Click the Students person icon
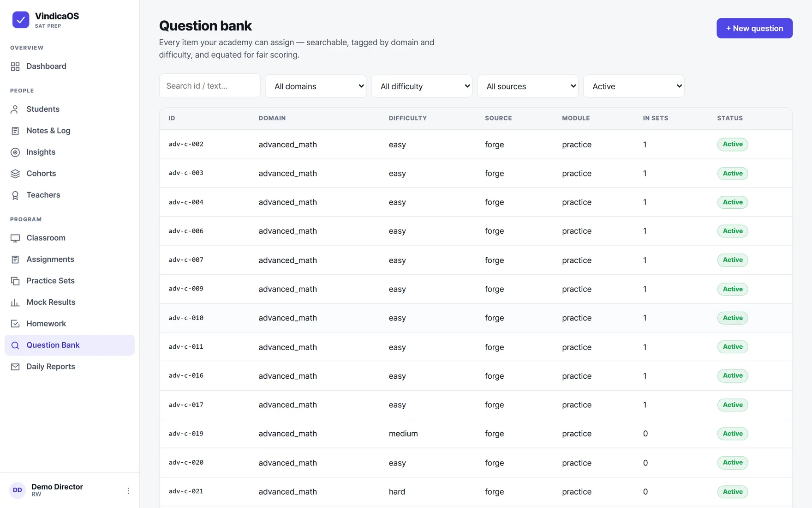 [x=15, y=109]
